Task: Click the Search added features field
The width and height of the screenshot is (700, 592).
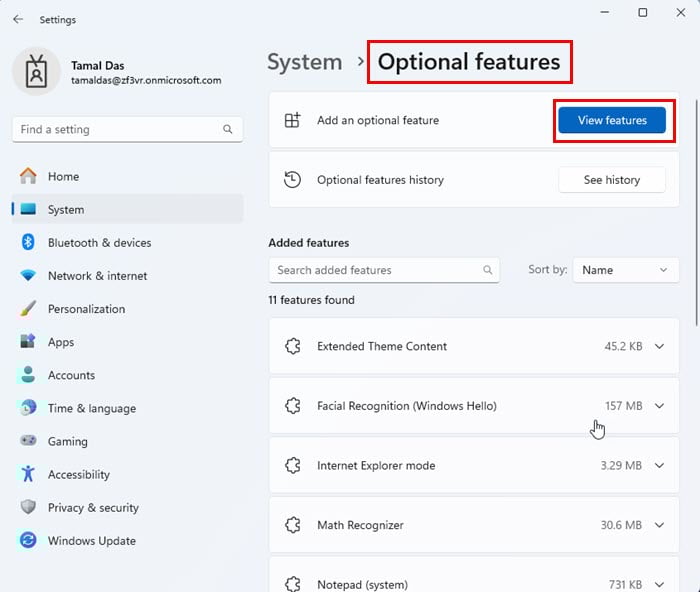Action: [x=375, y=270]
